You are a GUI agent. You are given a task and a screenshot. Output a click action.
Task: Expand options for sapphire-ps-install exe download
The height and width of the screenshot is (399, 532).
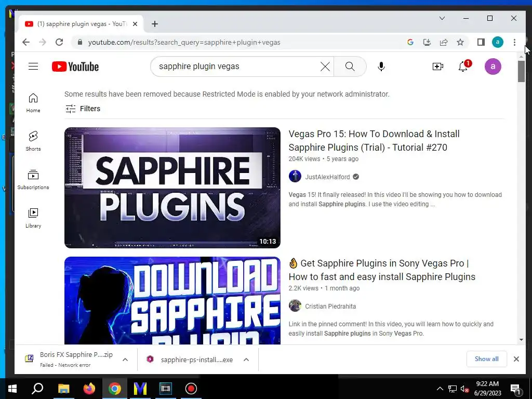pos(246,360)
